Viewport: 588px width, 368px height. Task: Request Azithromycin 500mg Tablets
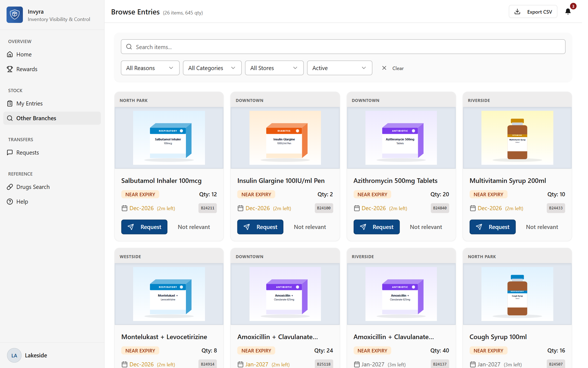coord(376,227)
